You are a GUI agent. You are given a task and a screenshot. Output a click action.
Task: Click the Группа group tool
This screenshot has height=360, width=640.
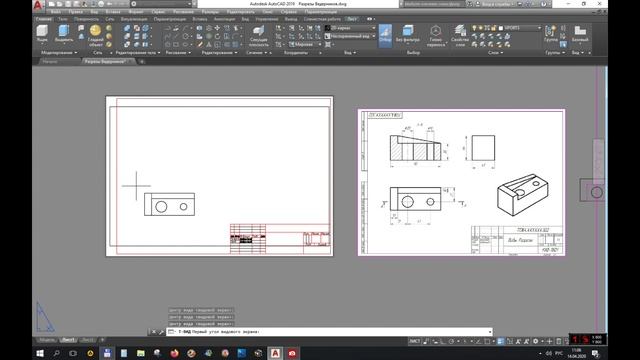pyautogui.click(x=550, y=33)
